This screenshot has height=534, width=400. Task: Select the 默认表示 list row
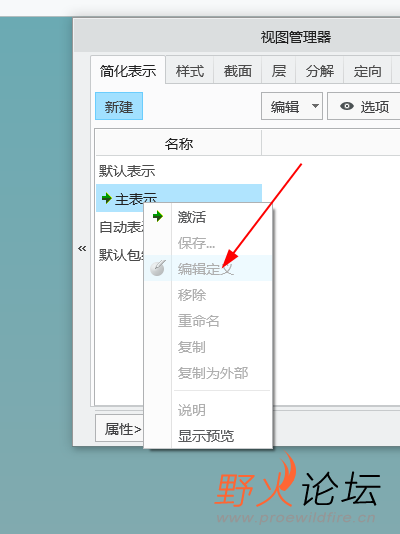pos(179,170)
